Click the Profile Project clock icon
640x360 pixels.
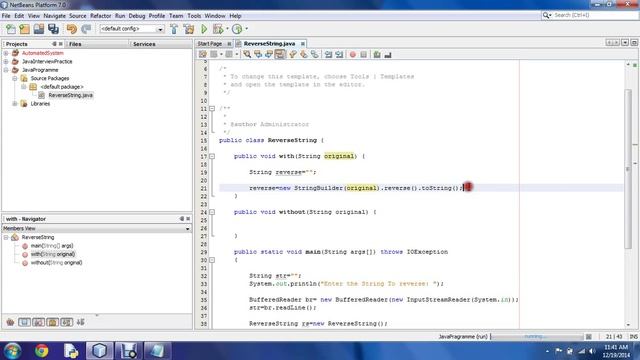(x=237, y=29)
